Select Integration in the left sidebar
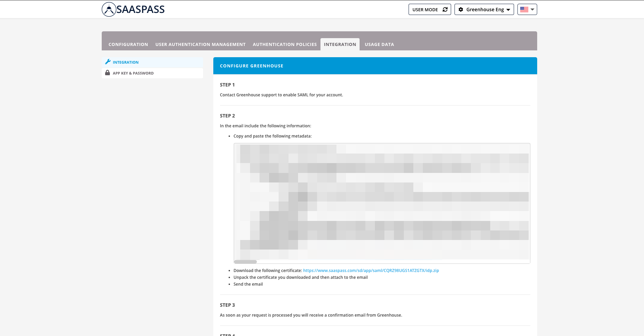The width and height of the screenshot is (644, 336). pyautogui.click(x=126, y=62)
